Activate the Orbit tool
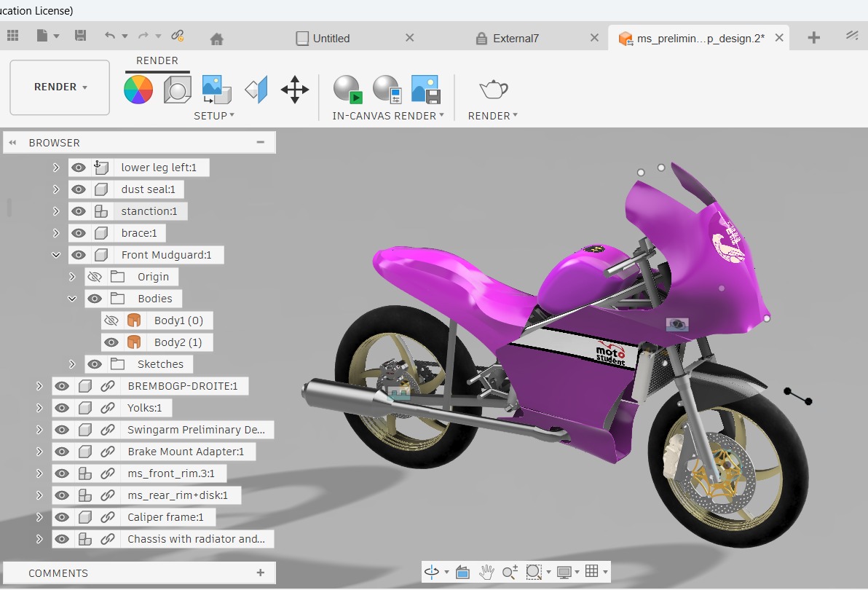 [431, 573]
